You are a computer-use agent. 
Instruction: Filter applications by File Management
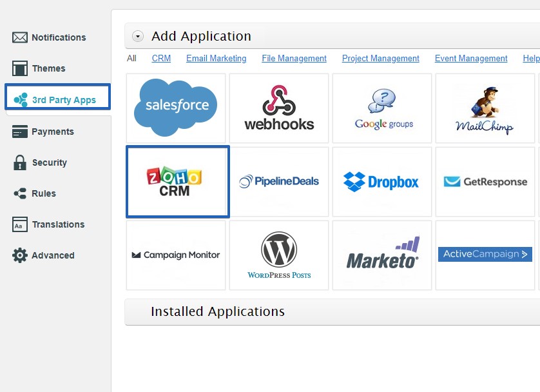294,58
